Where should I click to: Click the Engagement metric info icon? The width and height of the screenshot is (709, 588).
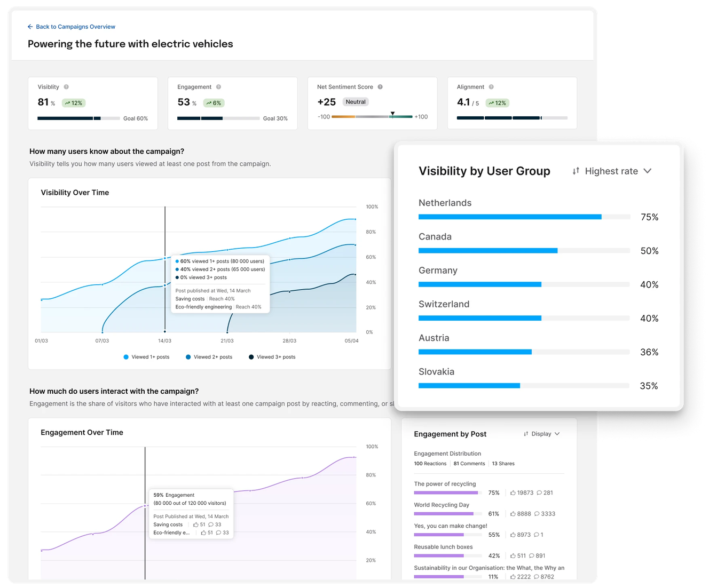(219, 86)
